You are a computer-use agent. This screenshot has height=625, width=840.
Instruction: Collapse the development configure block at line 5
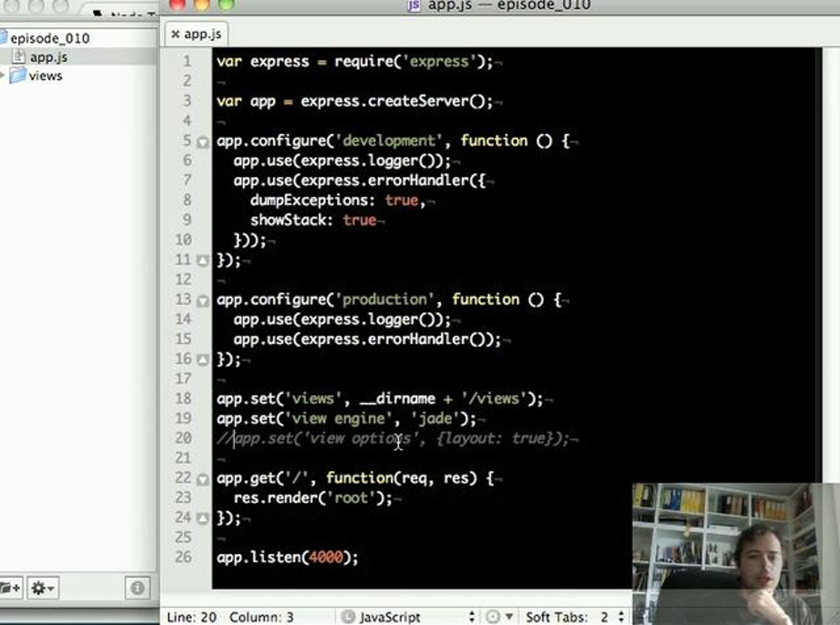coord(203,142)
